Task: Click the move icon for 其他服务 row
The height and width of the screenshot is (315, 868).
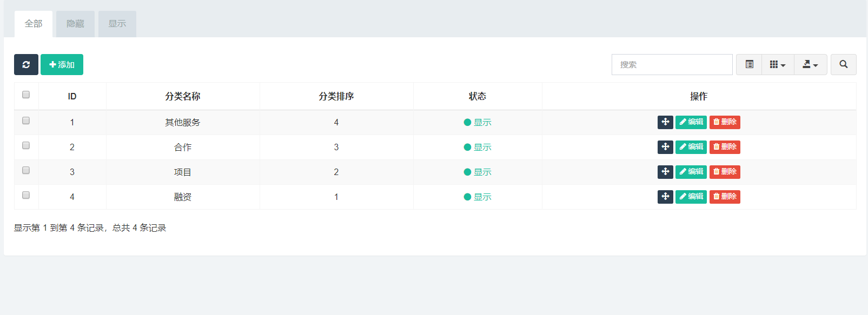Action: (x=665, y=122)
